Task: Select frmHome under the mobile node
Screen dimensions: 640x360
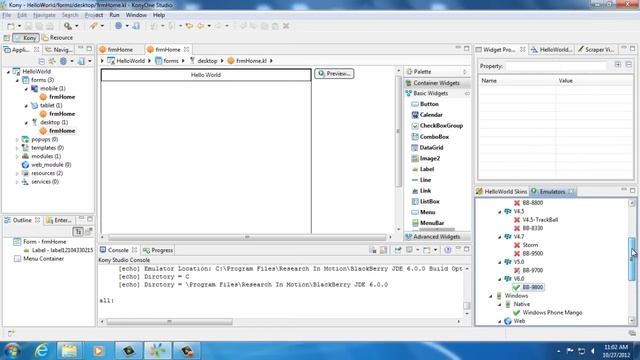Action: coord(57,97)
